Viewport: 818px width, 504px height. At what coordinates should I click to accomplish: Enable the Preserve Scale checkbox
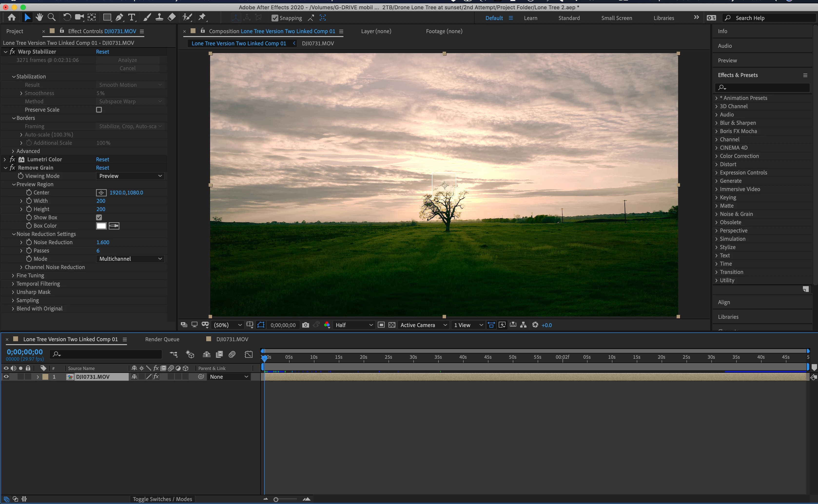click(x=99, y=110)
